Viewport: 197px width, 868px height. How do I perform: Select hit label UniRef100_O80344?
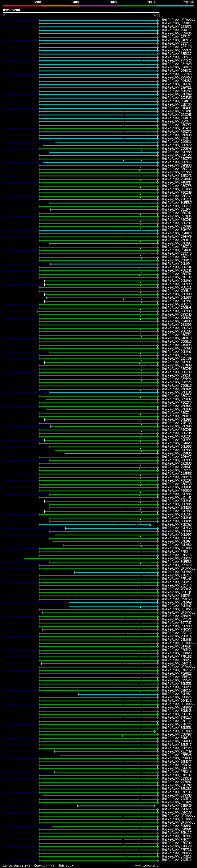pyautogui.click(x=176, y=121)
